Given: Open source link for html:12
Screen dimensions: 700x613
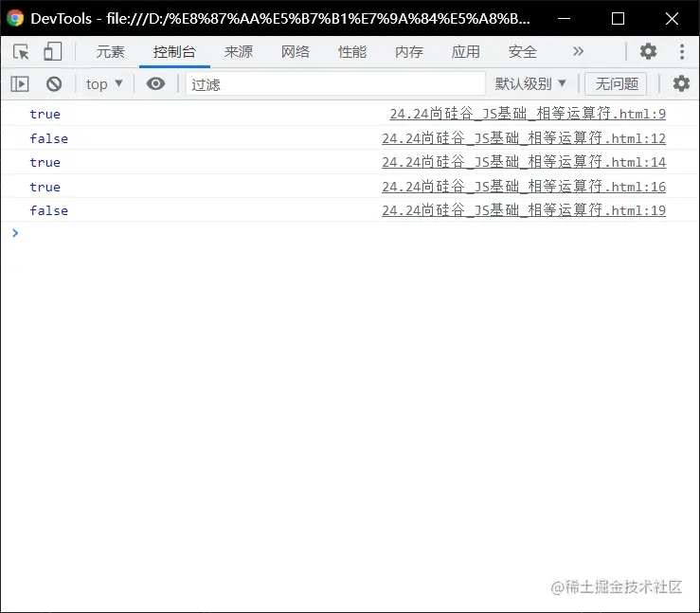Looking at the screenshot, I should 524,138.
